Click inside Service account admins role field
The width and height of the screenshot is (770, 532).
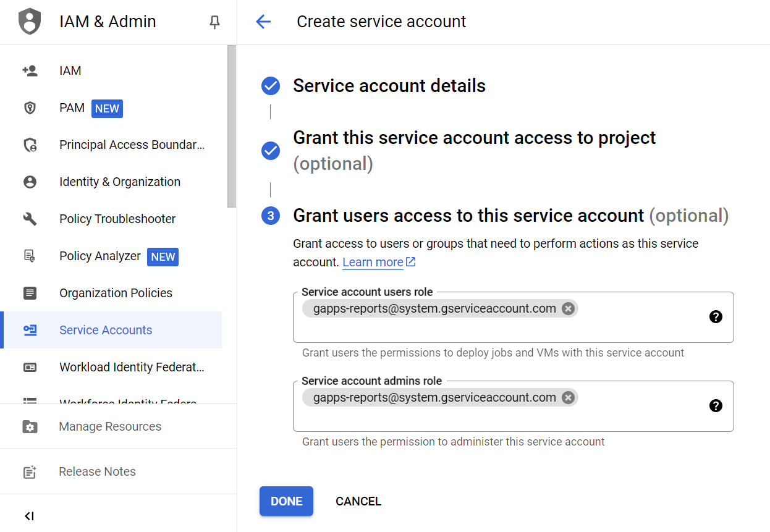coord(513,406)
